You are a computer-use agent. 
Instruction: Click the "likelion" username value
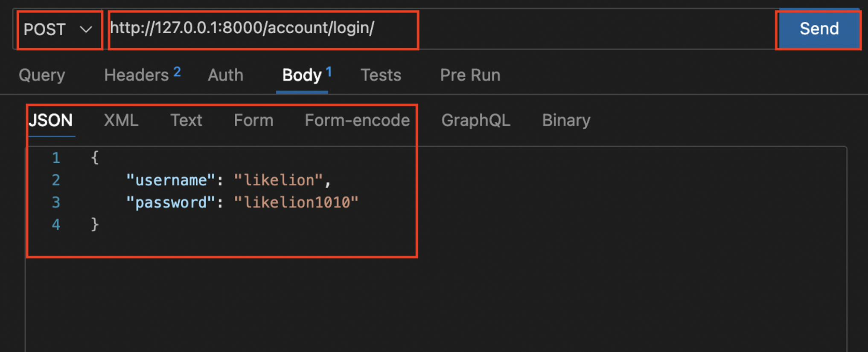pyautogui.click(x=279, y=180)
